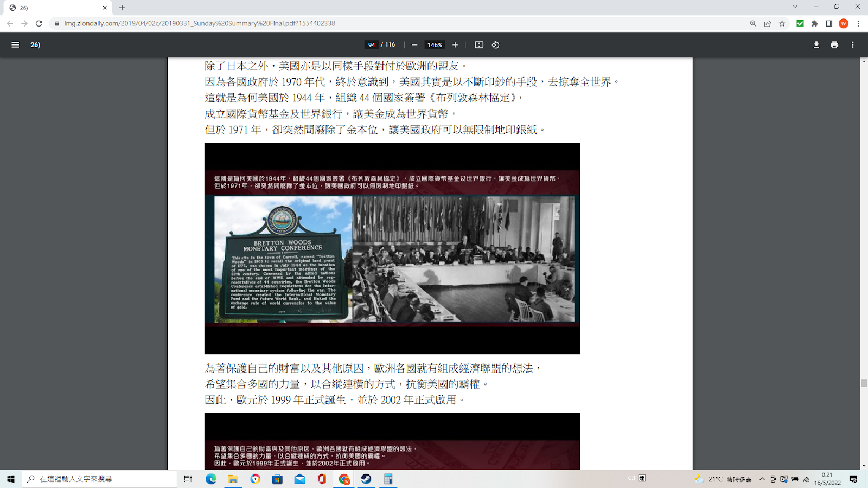Toggle the browser side panel
This screenshot has height=488, width=868.
tap(829, 23)
